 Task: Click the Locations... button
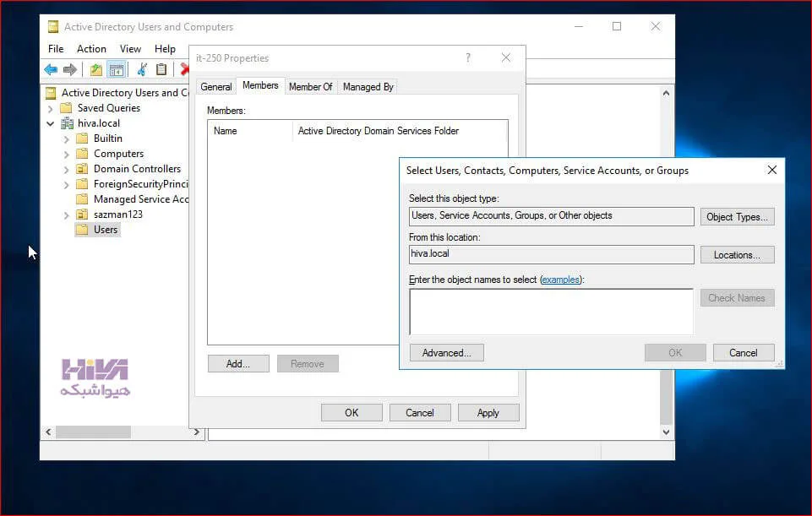(x=737, y=255)
